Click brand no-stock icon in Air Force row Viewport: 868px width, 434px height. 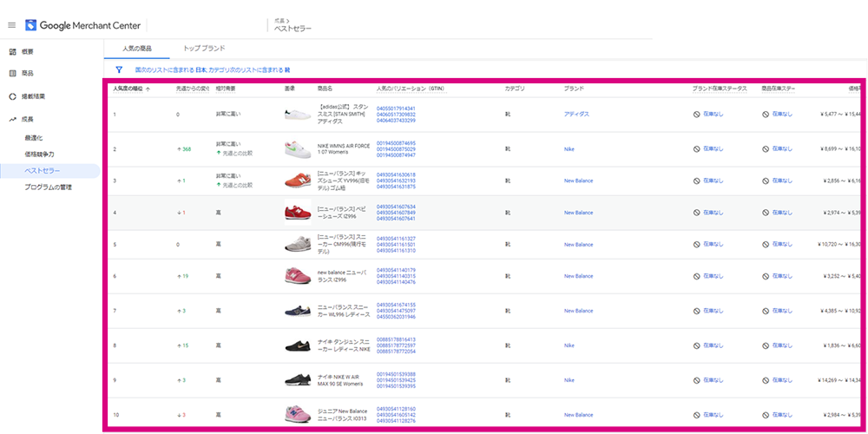pyautogui.click(x=697, y=149)
